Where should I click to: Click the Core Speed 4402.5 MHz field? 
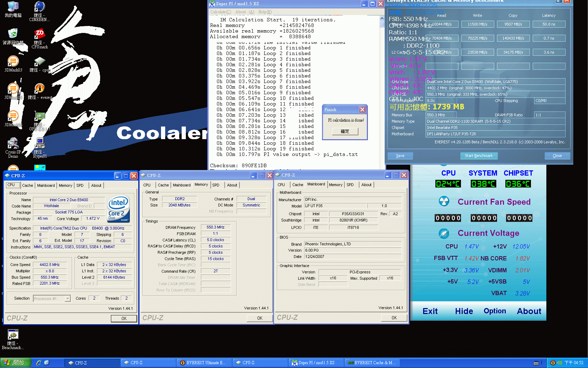(50, 265)
